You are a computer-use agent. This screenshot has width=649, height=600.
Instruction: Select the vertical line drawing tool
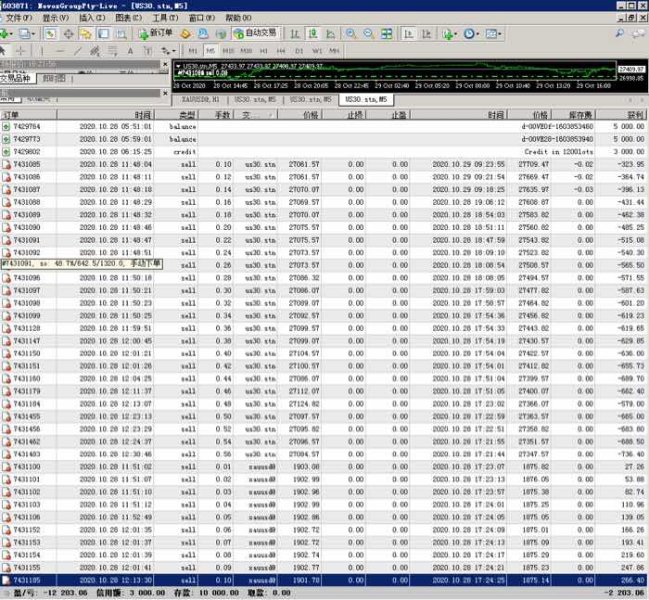coord(42,50)
